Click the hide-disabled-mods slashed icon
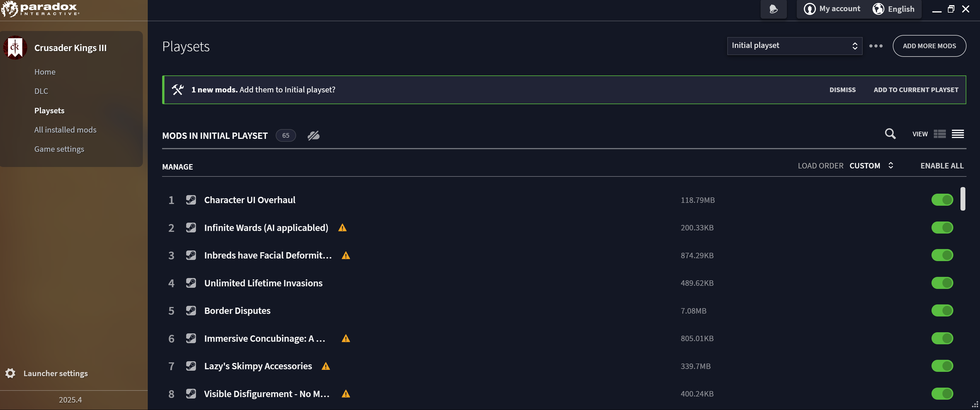 [313, 135]
